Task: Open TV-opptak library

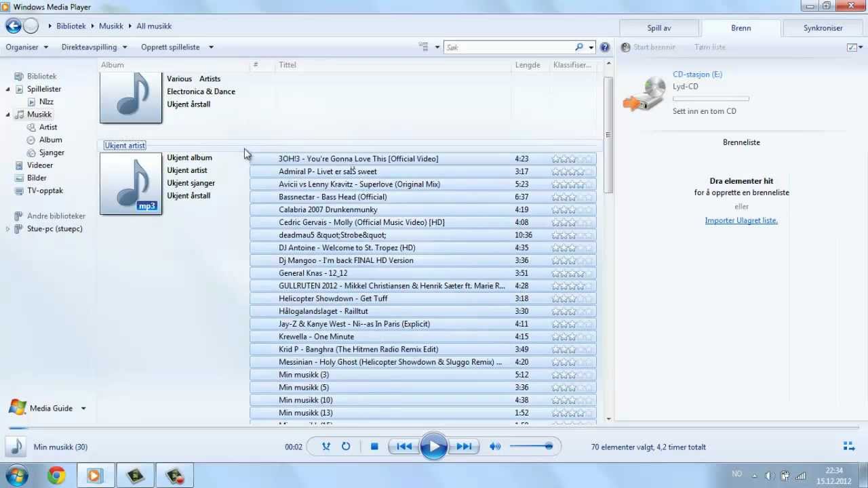Action: pyautogui.click(x=45, y=191)
